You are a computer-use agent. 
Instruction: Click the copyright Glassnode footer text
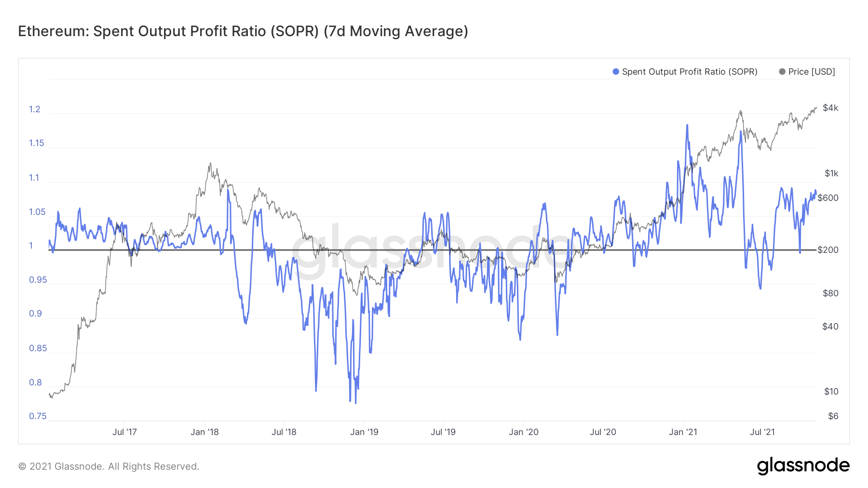(108, 466)
